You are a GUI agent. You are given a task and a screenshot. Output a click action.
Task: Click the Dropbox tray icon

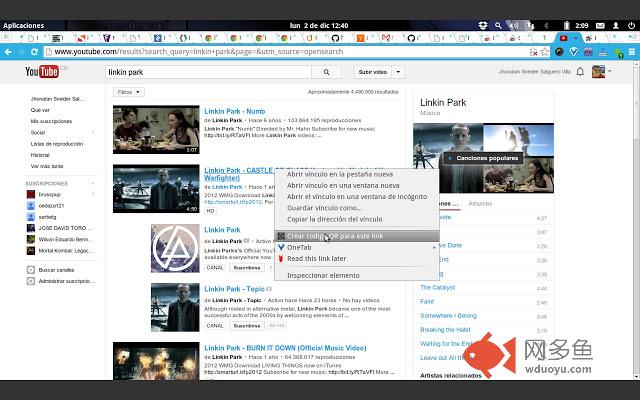tap(483, 25)
